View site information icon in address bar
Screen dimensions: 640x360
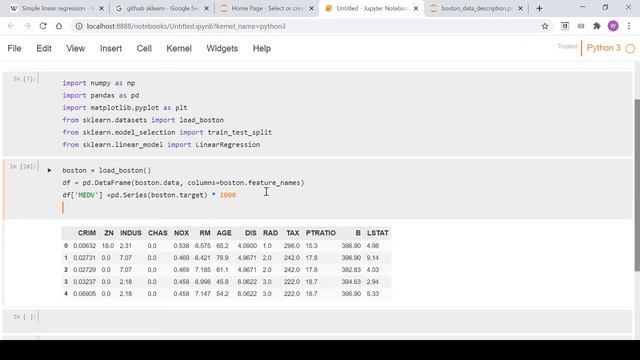pyautogui.click(x=79, y=26)
